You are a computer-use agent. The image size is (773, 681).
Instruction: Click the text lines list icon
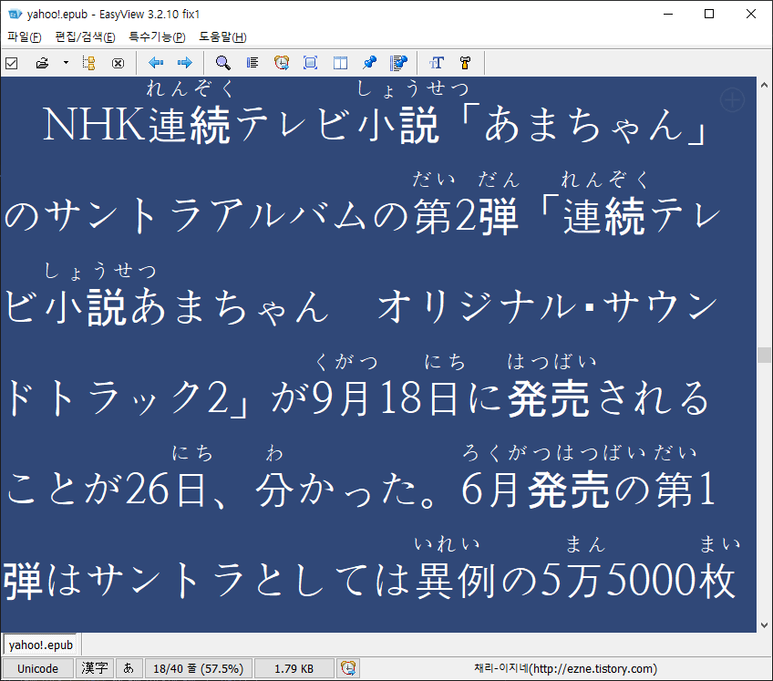[x=252, y=63]
